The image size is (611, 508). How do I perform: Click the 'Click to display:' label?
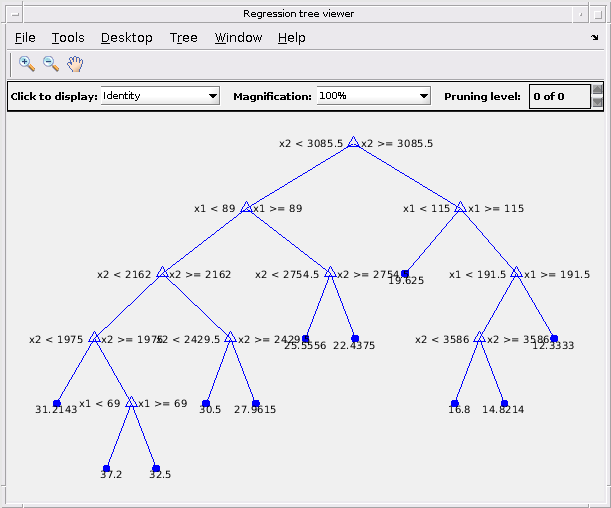(54, 96)
